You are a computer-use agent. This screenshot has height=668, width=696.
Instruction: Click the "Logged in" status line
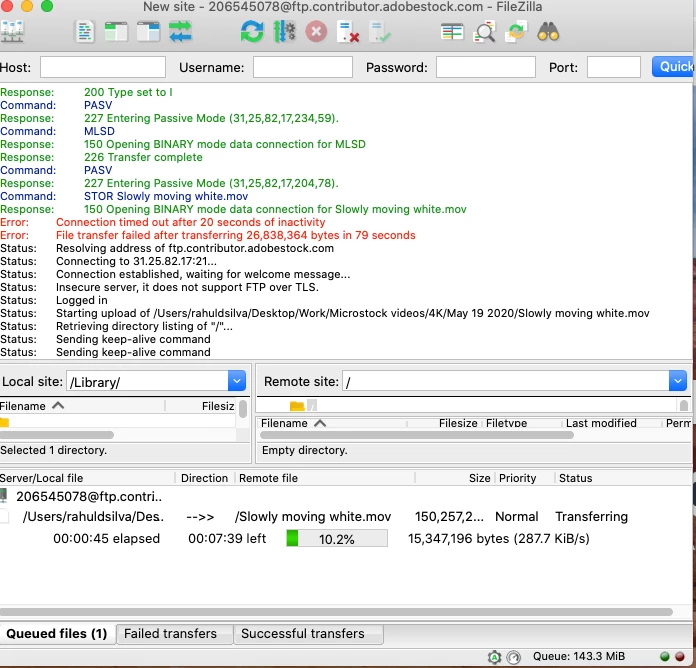82,300
